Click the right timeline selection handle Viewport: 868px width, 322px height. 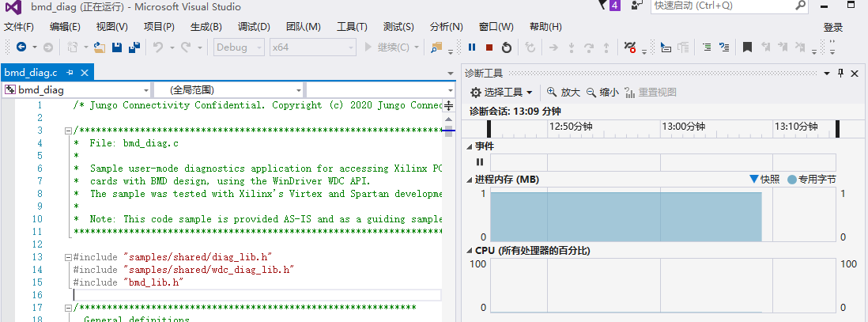point(837,129)
